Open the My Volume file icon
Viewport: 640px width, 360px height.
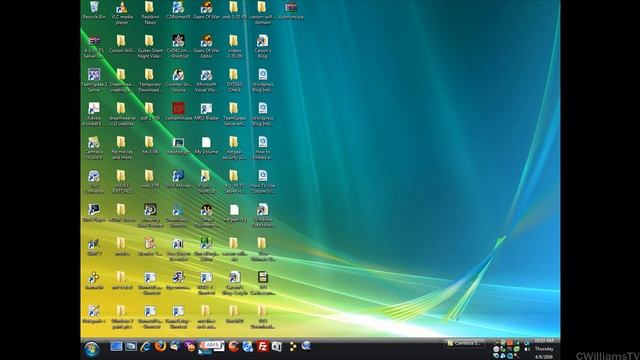pos(206,145)
